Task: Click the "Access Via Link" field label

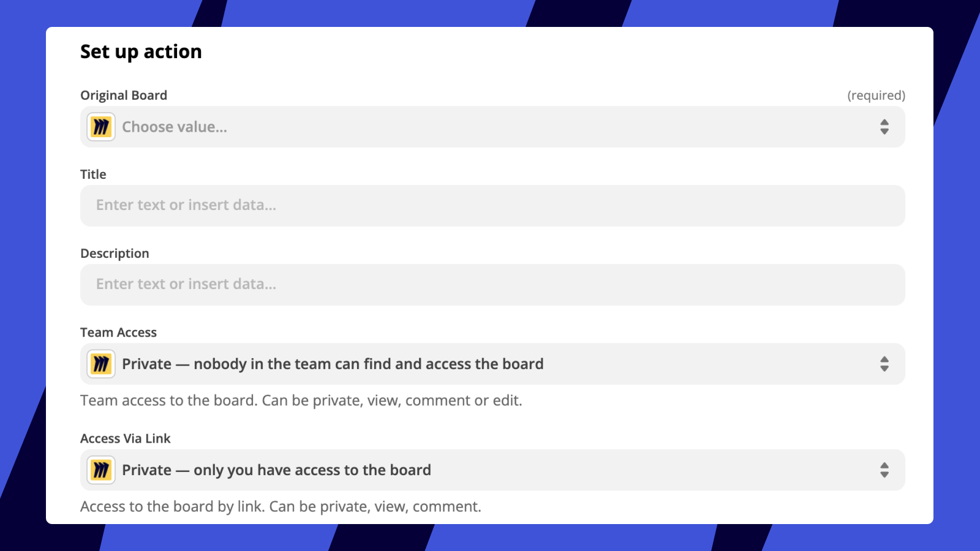Action: (126, 438)
